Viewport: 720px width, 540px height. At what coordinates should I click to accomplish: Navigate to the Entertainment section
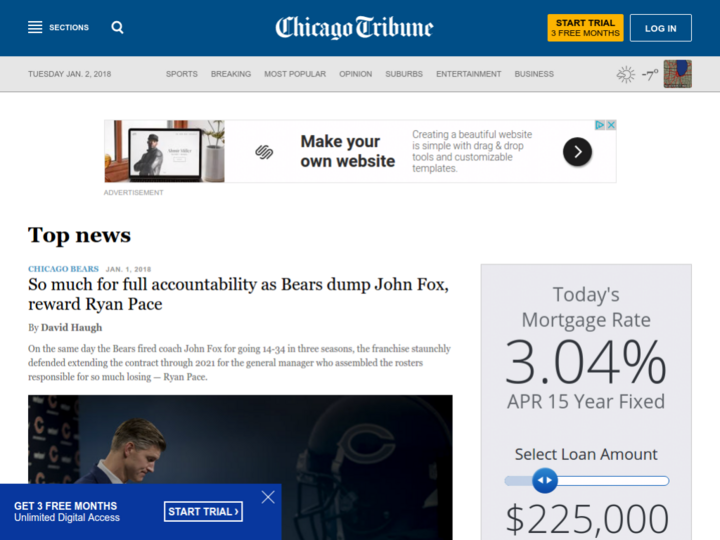(x=468, y=74)
